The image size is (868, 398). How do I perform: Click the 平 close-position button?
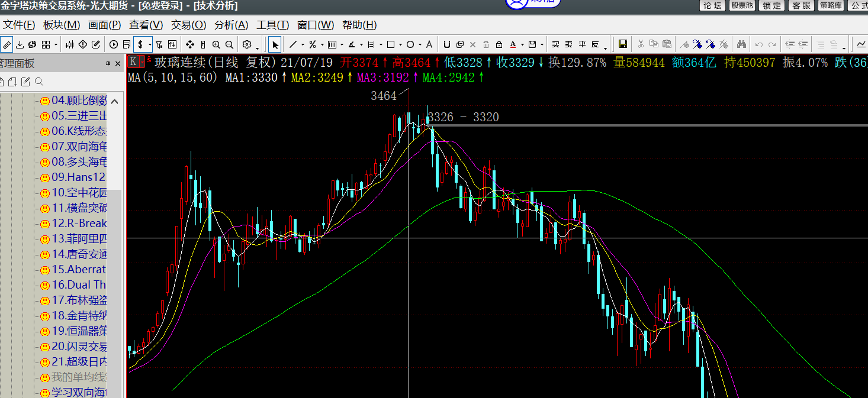(x=582, y=44)
